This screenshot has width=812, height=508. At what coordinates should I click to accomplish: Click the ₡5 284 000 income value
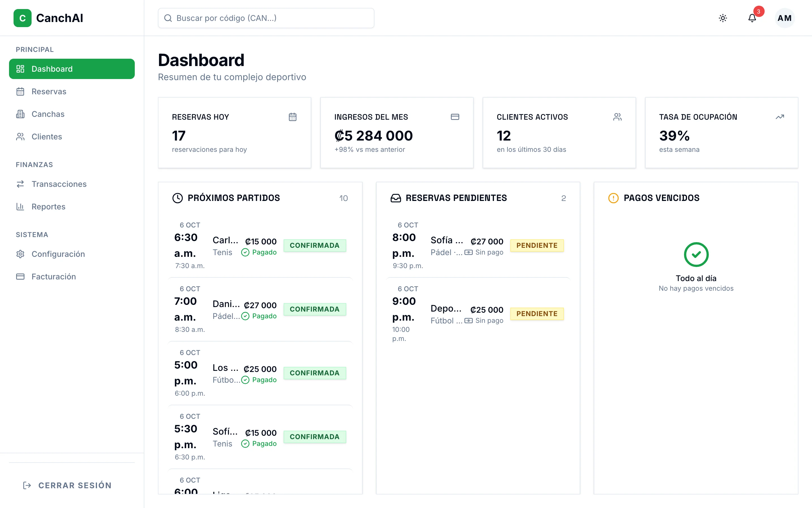(374, 136)
